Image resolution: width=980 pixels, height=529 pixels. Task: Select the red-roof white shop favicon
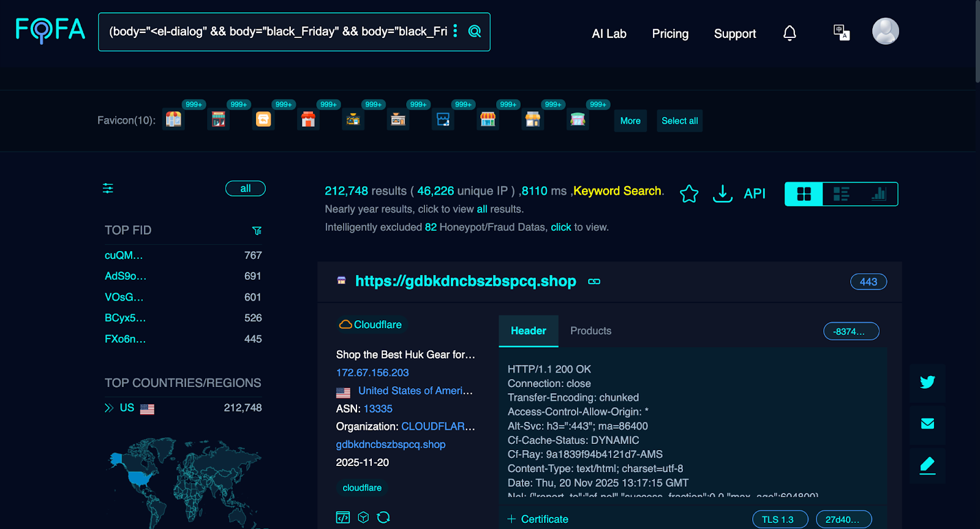click(x=309, y=119)
